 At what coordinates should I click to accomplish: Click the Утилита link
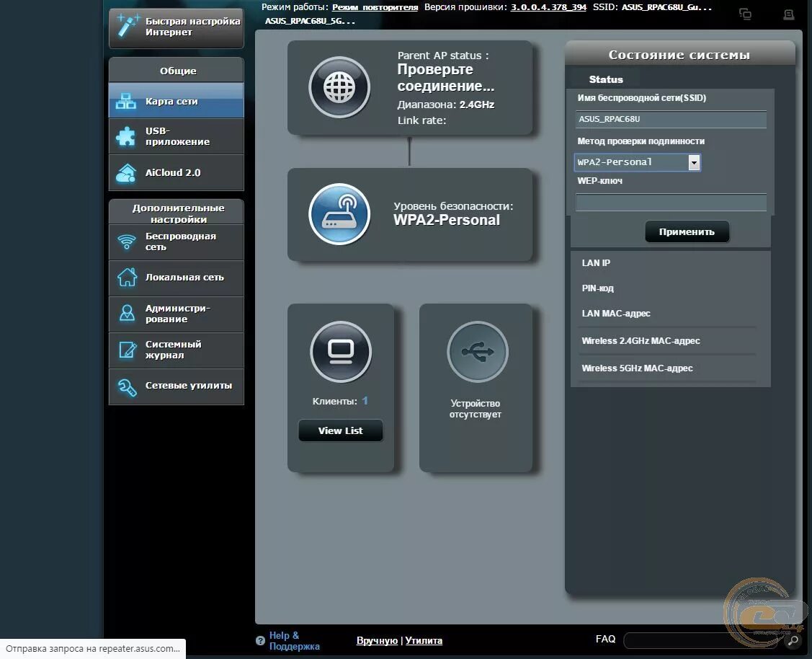[424, 641]
